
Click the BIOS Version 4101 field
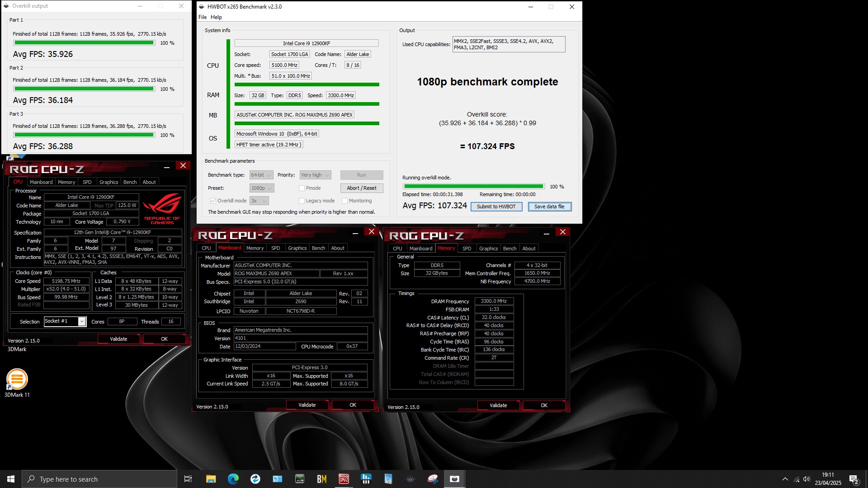tap(301, 338)
